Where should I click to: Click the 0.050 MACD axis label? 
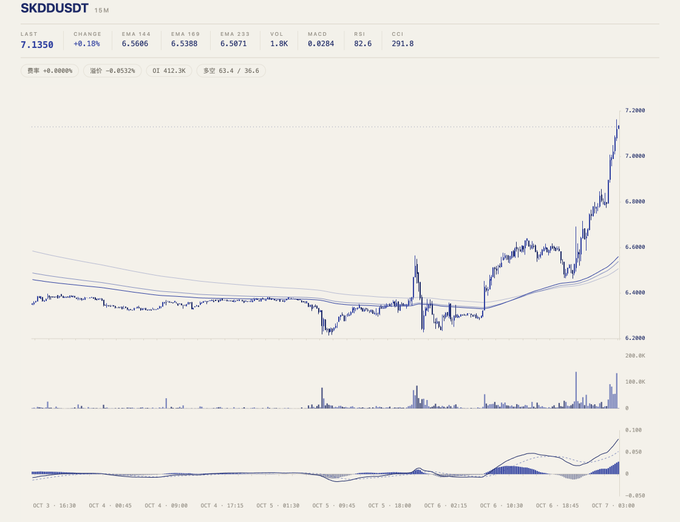click(633, 452)
